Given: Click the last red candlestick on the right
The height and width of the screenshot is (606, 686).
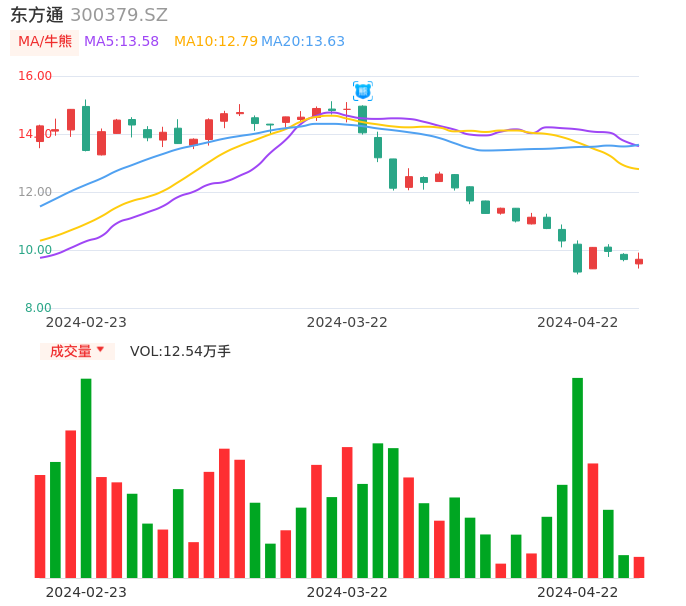Looking at the screenshot, I should pyautogui.click(x=639, y=261).
